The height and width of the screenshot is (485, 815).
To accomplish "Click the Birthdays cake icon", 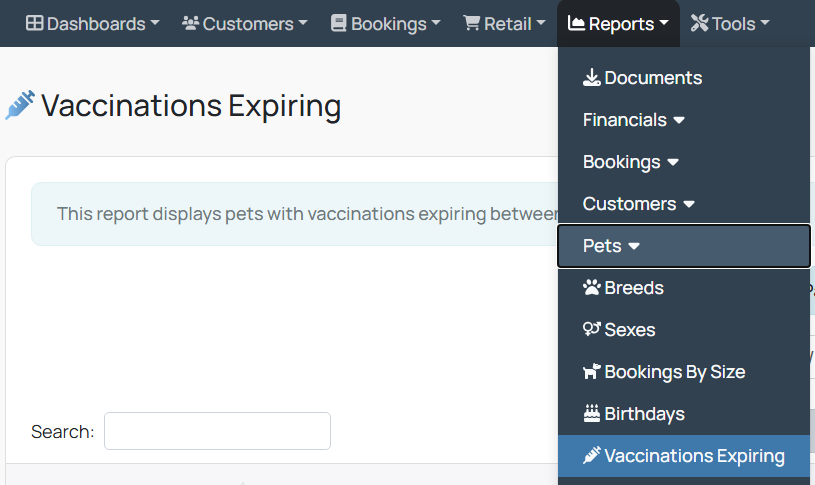I will (x=591, y=413).
